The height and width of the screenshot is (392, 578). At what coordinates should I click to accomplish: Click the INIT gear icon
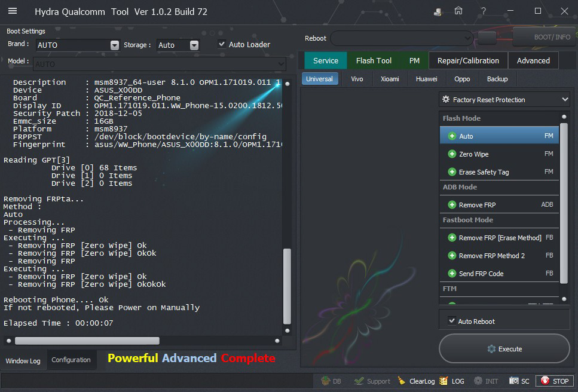click(x=478, y=381)
